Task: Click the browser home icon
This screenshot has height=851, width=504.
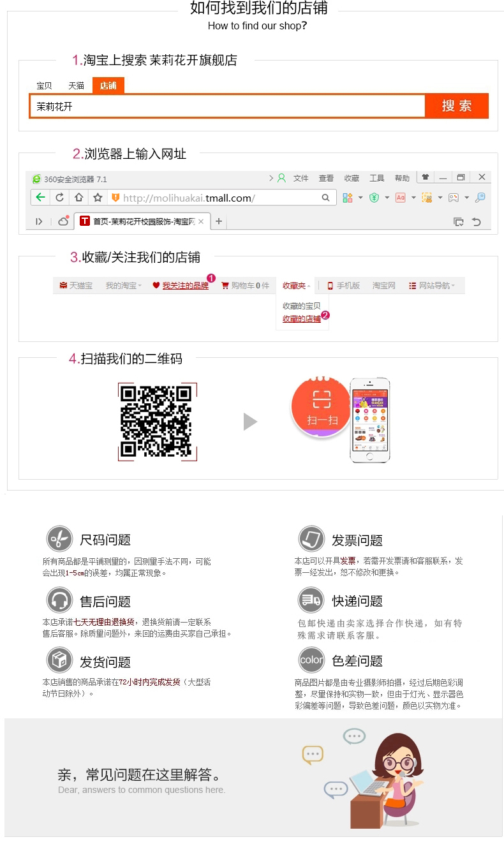Action: tap(78, 198)
